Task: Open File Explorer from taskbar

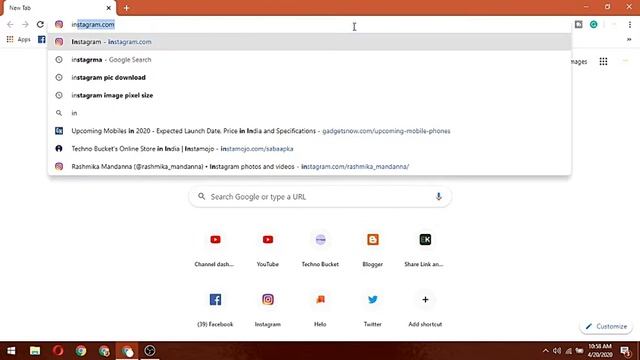Action: tap(35, 351)
